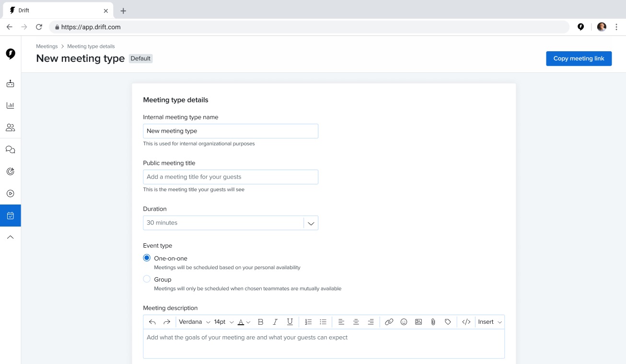The width and height of the screenshot is (626, 364).
Task: Open the Drift extension icon in browser toolbar
Action: tap(581, 27)
